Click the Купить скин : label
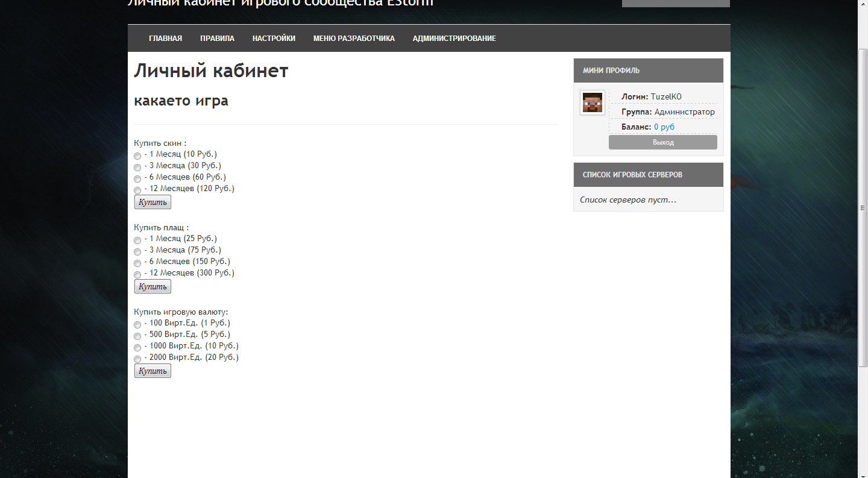 click(160, 143)
